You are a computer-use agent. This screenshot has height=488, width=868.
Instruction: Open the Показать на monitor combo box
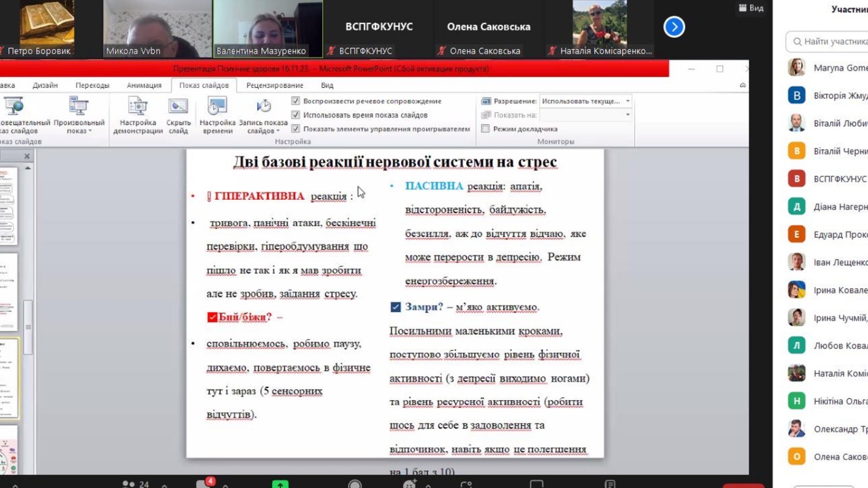[x=585, y=115]
